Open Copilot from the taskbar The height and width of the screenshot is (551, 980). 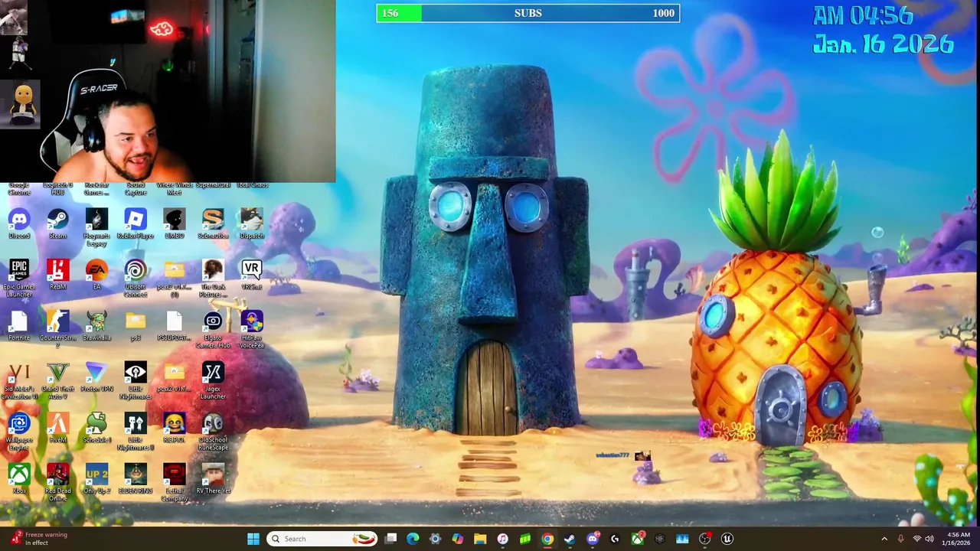[x=457, y=539]
